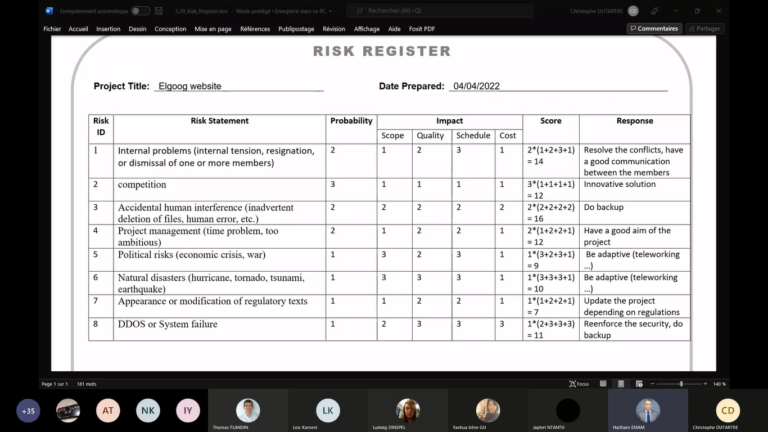Open the +35 more participants bubble

pyautogui.click(x=28, y=410)
